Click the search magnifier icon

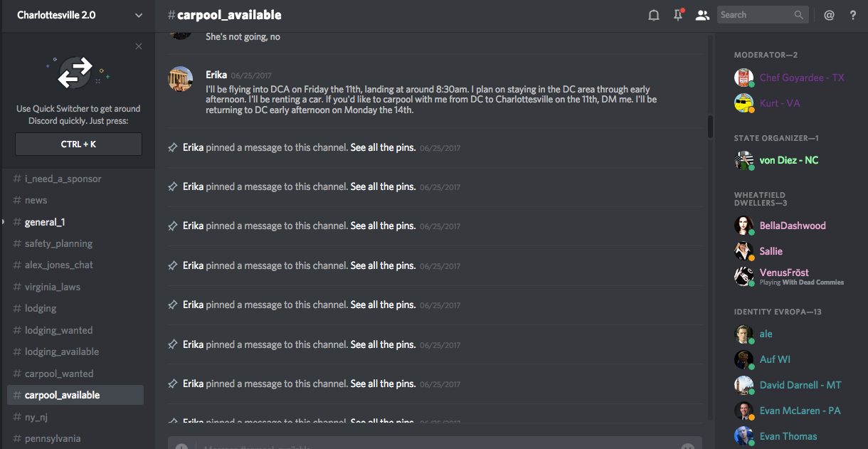click(800, 15)
